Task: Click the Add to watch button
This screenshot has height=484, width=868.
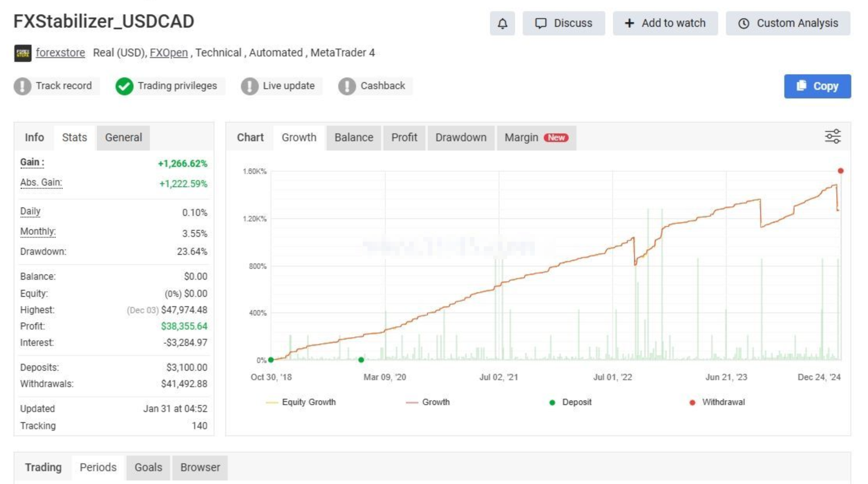Action: tap(665, 23)
